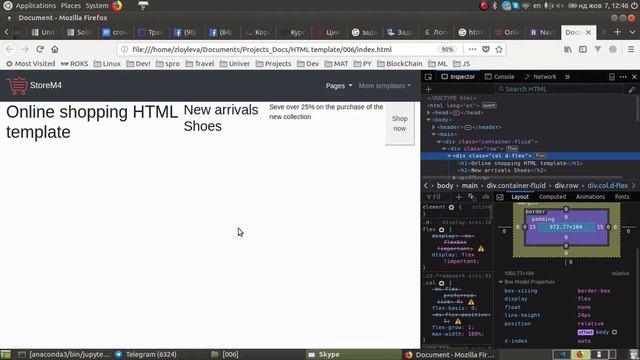Open the Applications menu in top panel
Screen dimensions: 640x360
click(36, 6)
